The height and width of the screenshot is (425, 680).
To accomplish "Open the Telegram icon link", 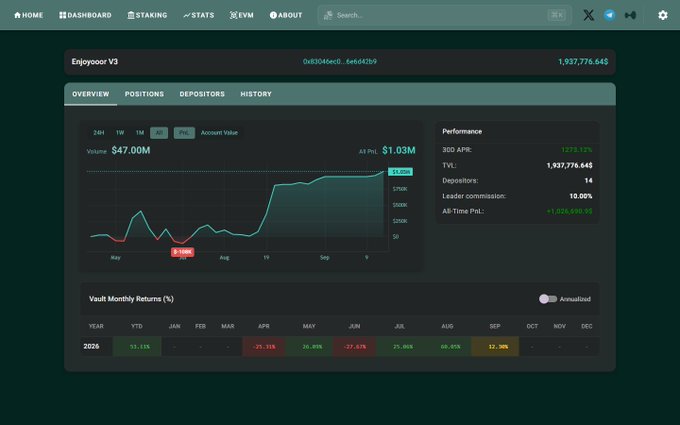I will pos(609,15).
